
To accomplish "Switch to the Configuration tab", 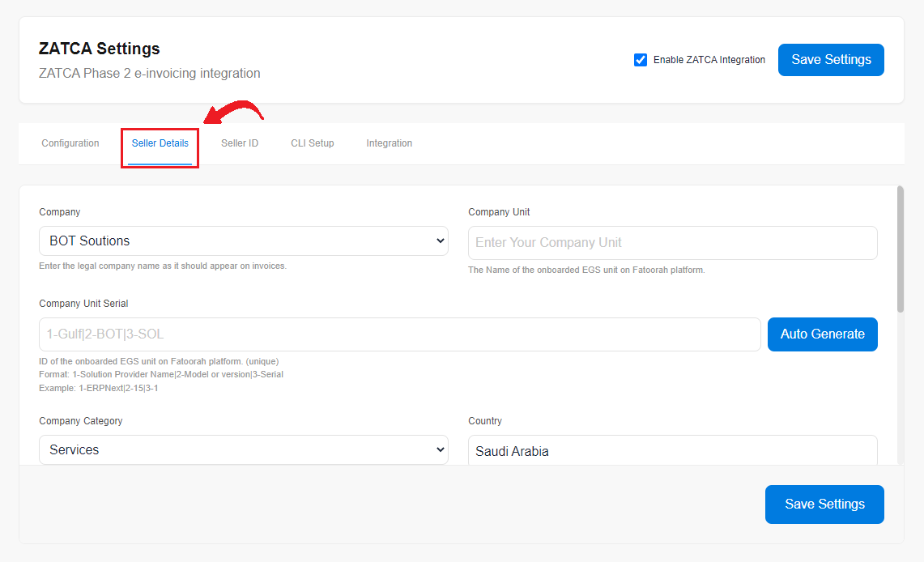I will 70,143.
